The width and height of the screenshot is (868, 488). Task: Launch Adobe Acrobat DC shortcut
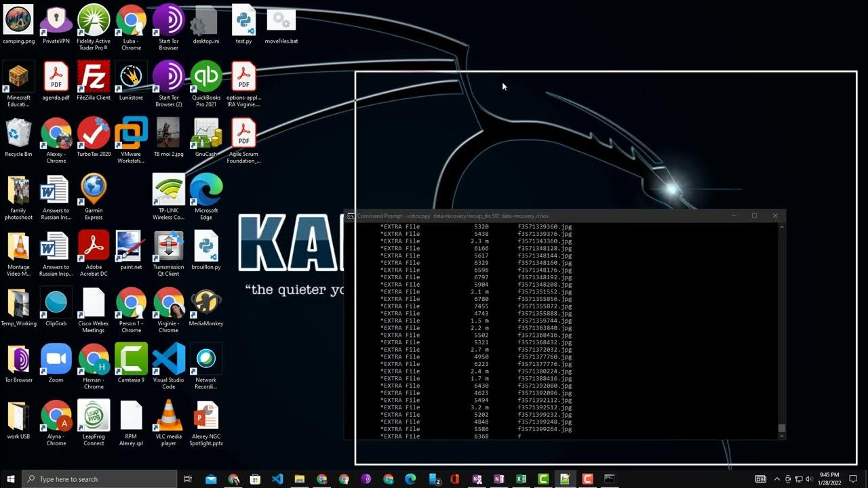[x=94, y=253]
